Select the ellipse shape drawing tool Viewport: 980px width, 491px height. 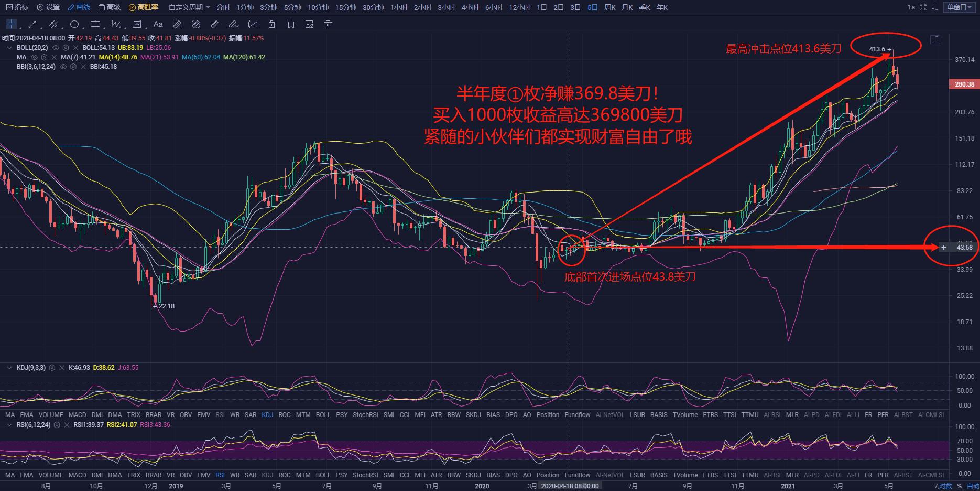74,24
